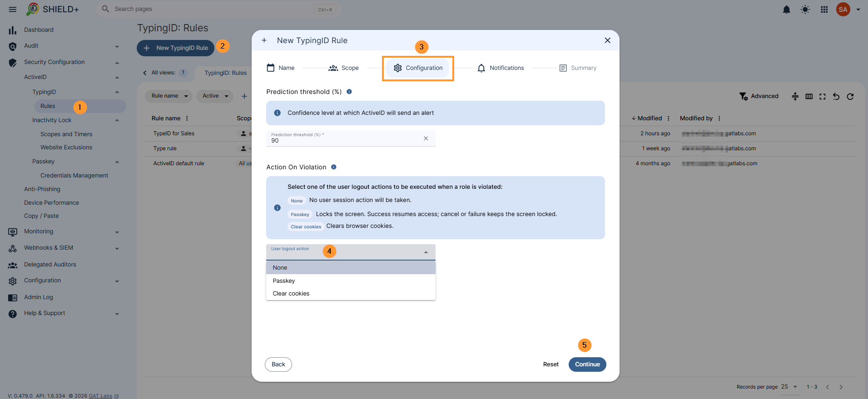Collapse the ActiveID subsection
868x399 pixels.
point(117,78)
